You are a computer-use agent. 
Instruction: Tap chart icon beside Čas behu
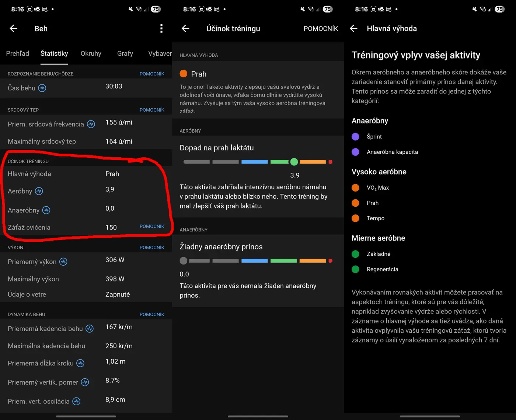click(42, 88)
